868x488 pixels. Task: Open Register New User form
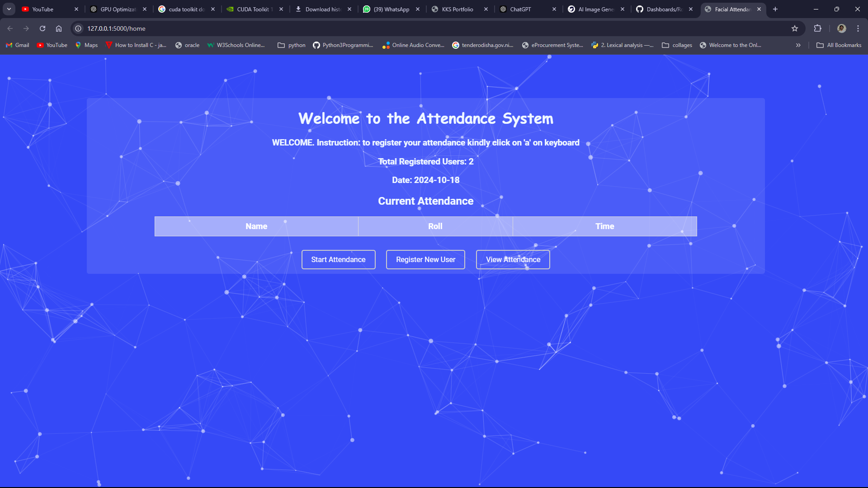pyautogui.click(x=425, y=259)
